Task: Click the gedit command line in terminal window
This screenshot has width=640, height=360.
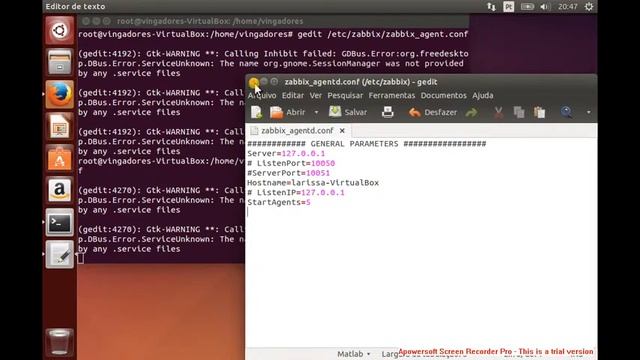Action: click(x=273, y=34)
